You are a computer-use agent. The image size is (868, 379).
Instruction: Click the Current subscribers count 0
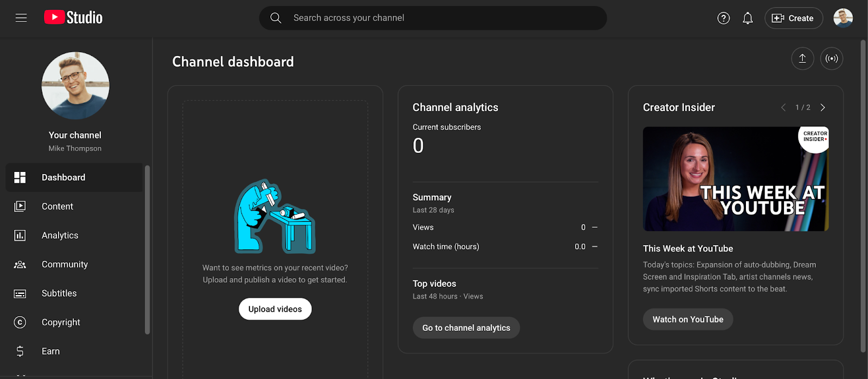418,146
